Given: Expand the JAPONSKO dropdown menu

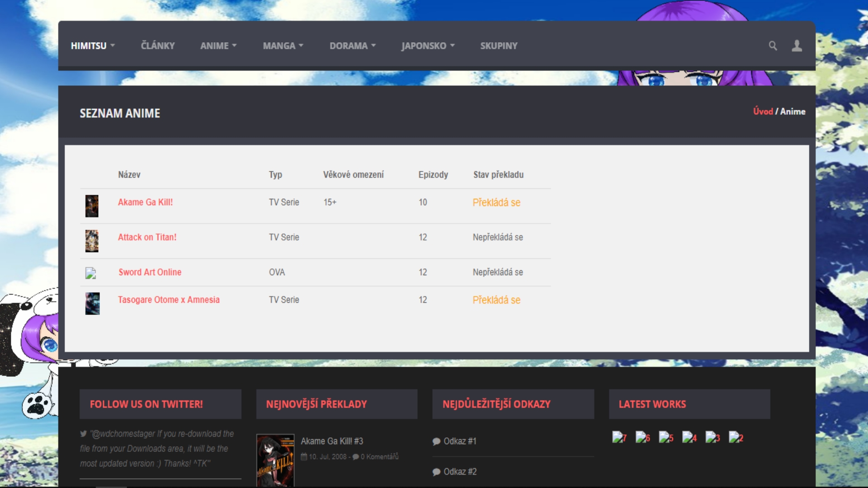Looking at the screenshot, I should point(428,46).
